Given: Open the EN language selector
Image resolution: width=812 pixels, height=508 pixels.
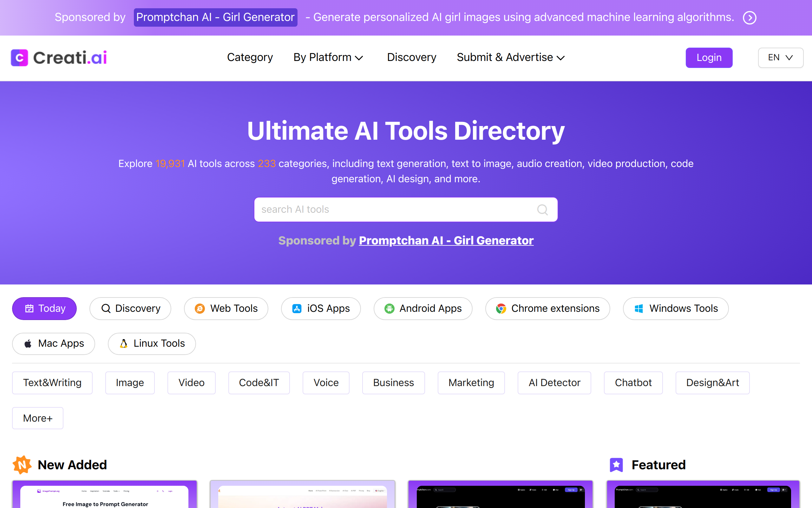Looking at the screenshot, I should pyautogui.click(x=781, y=58).
